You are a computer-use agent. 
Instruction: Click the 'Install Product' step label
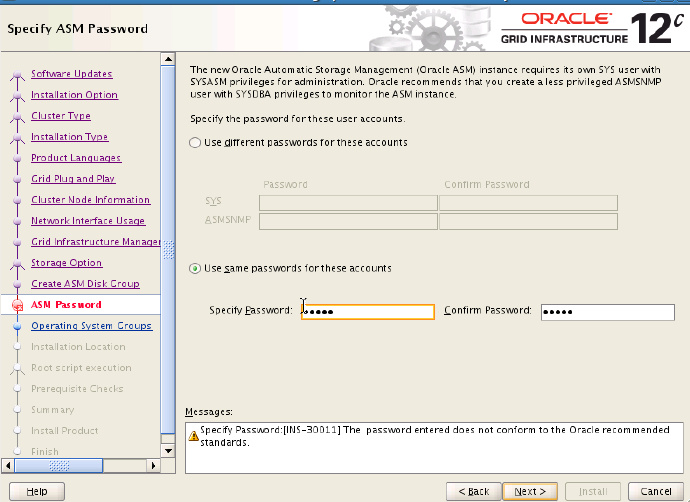tap(65, 431)
